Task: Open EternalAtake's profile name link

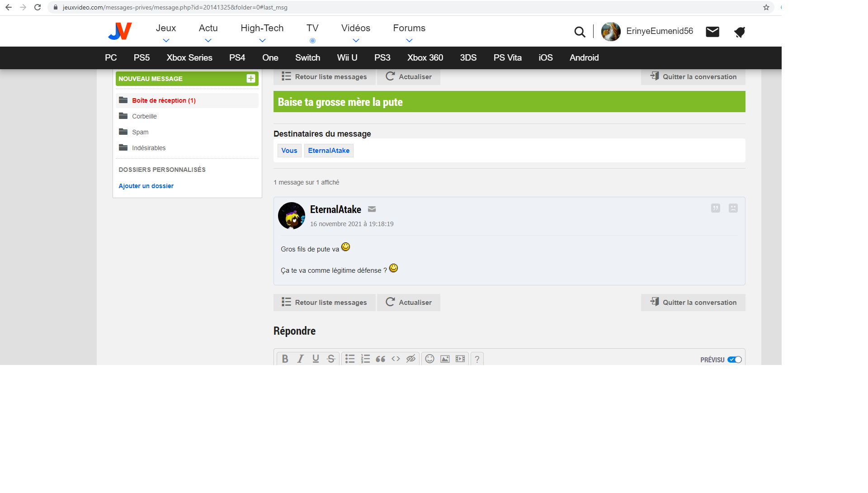Action: pyautogui.click(x=335, y=209)
